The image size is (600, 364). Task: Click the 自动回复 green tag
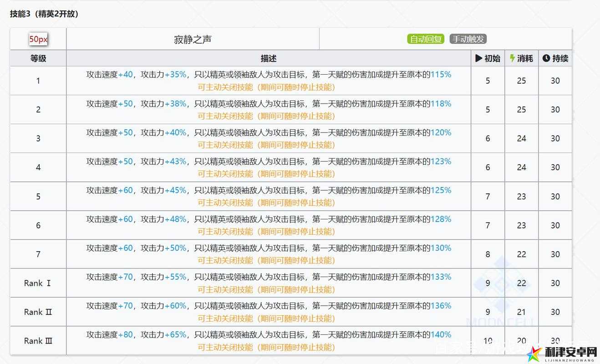click(x=425, y=39)
